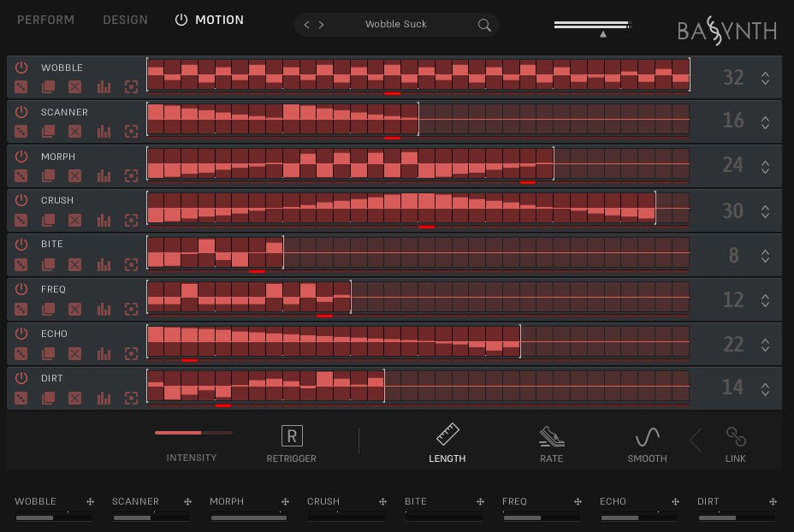The height and width of the screenshot is (532, 794).
Task: Randomize the WOBBLE sequence
Action: point(21,86)
